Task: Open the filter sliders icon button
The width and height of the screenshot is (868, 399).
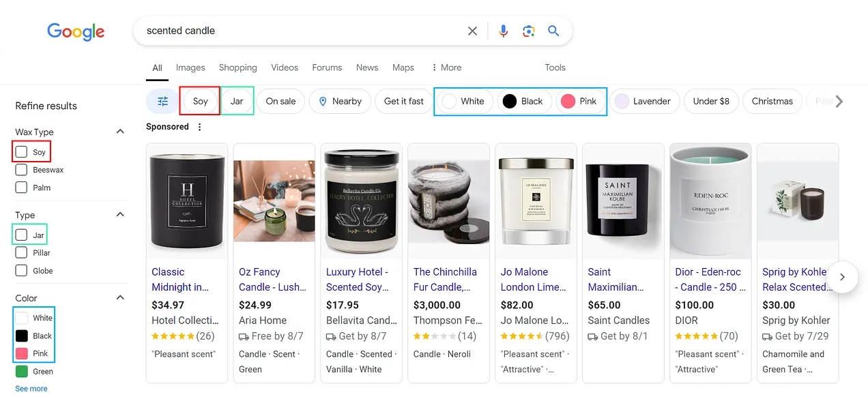Action: [x=162, y=101]
